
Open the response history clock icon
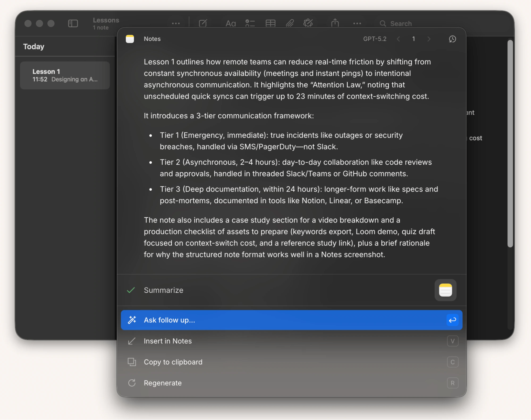click(452, 39)
